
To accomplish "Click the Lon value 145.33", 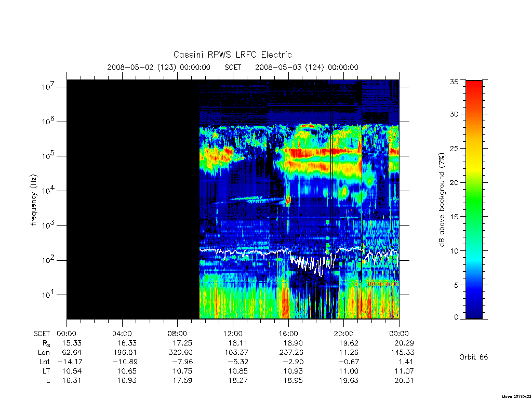I will (x=403, y=353).
